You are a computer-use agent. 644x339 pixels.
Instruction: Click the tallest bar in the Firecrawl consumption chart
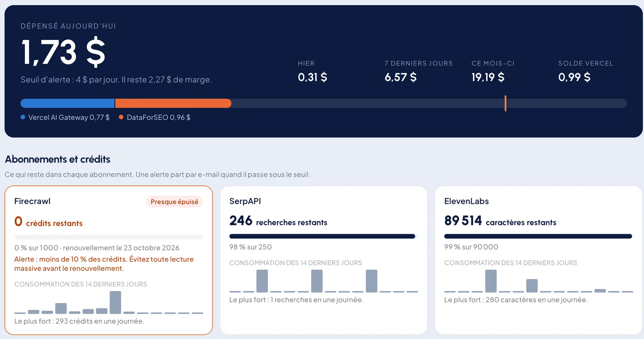click(116, 302)
